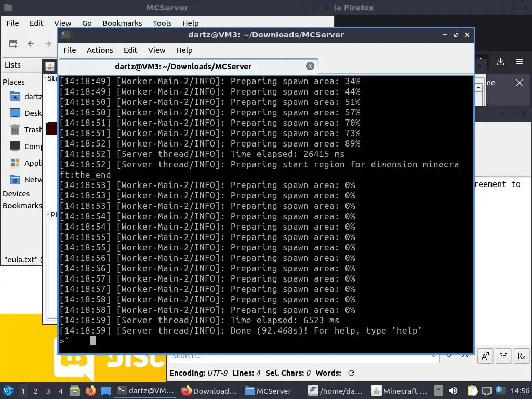Open the Lists side pane dropdown

22,65
